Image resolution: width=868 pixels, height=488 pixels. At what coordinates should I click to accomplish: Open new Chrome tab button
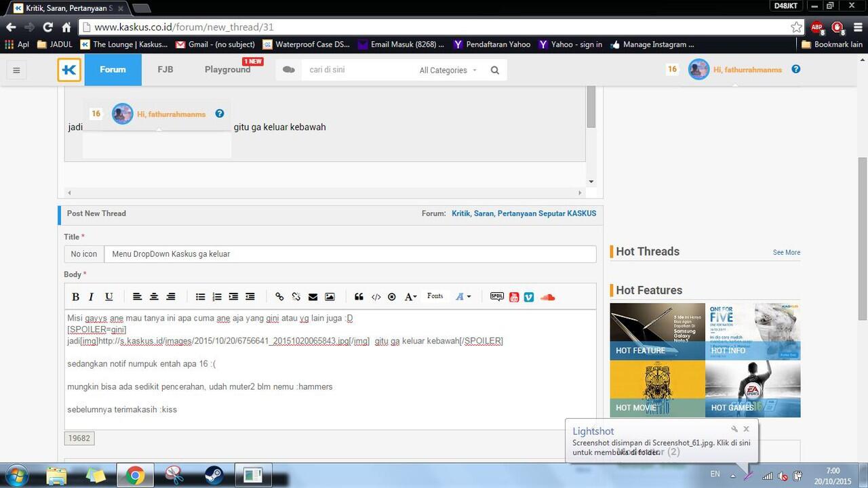coord(141,8)
